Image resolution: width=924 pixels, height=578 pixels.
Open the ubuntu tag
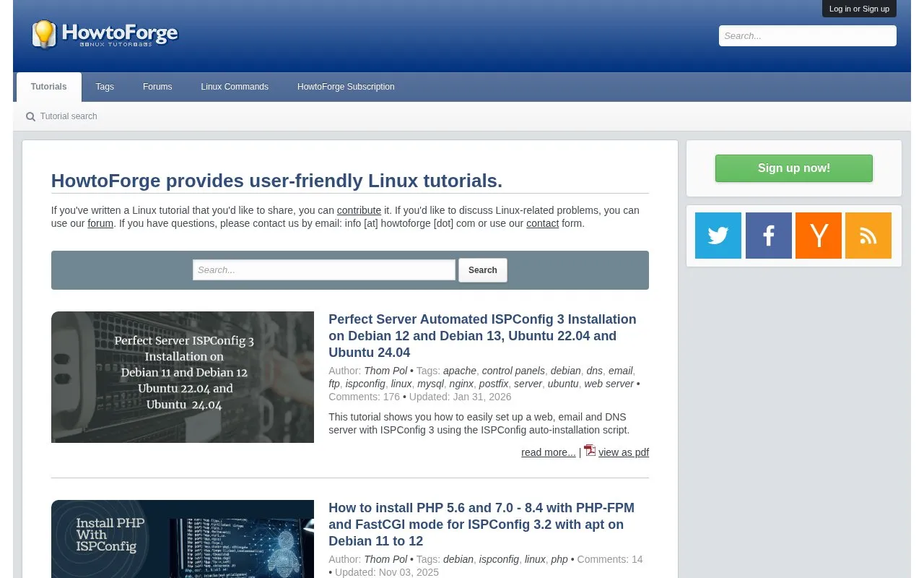tap(563, 384)
